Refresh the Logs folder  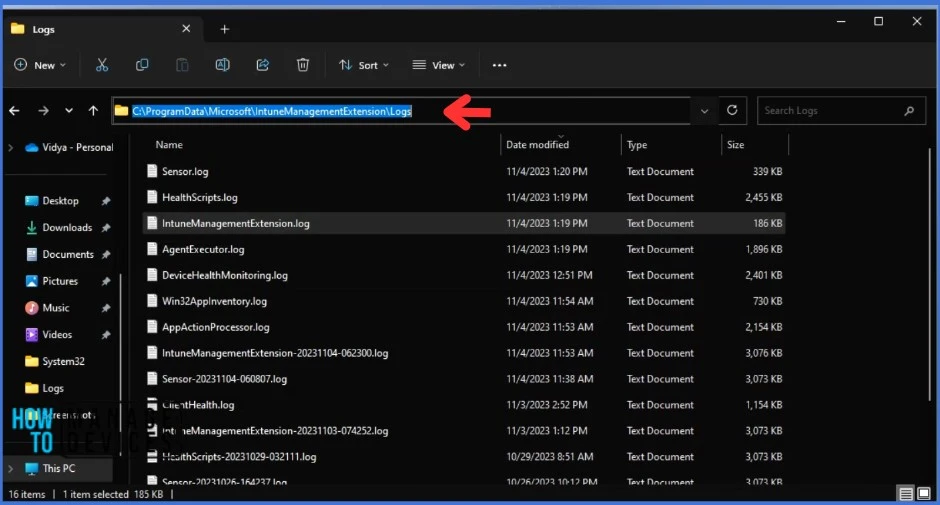coord(732,110)
